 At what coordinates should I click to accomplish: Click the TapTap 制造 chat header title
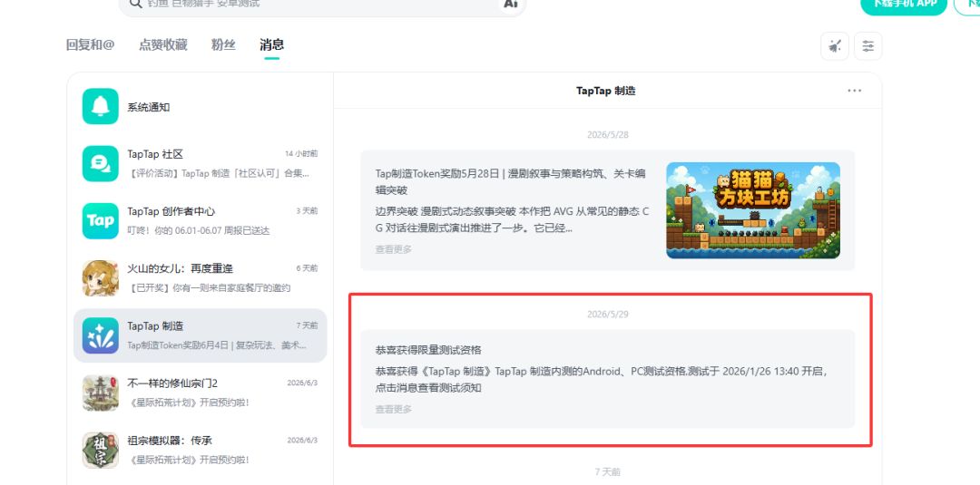606,91
